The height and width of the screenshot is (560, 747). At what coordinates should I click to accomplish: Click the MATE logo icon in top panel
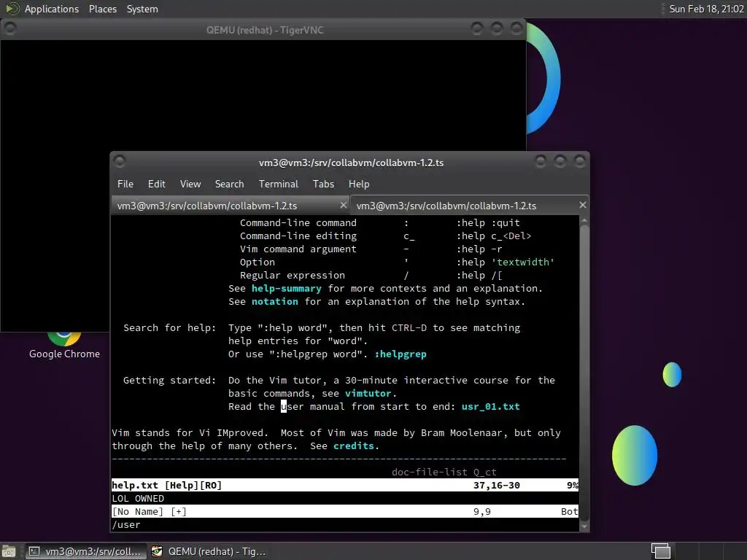12,9
